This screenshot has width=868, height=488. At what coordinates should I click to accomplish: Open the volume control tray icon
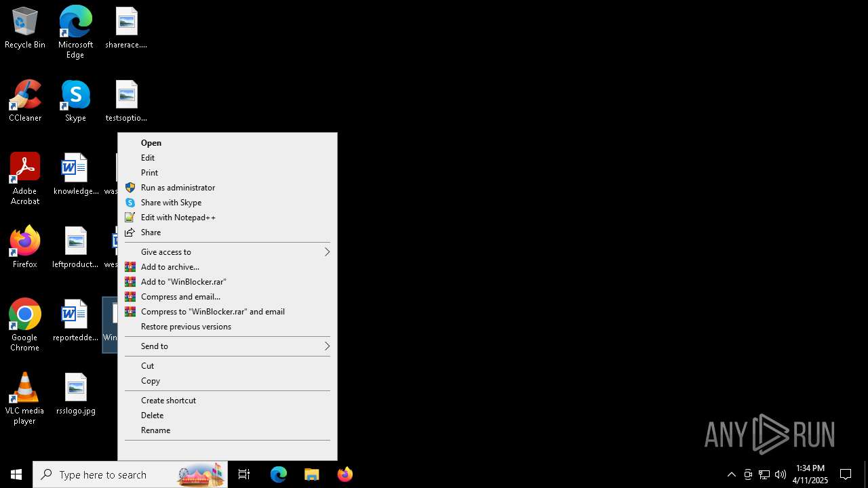[781, 474]
